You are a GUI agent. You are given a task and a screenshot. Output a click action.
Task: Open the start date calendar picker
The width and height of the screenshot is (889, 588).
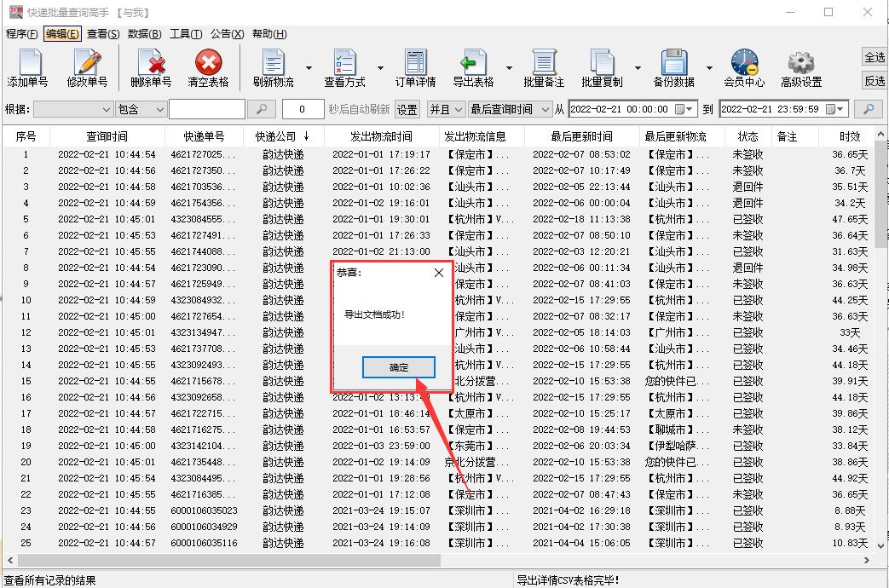[685, 109]
